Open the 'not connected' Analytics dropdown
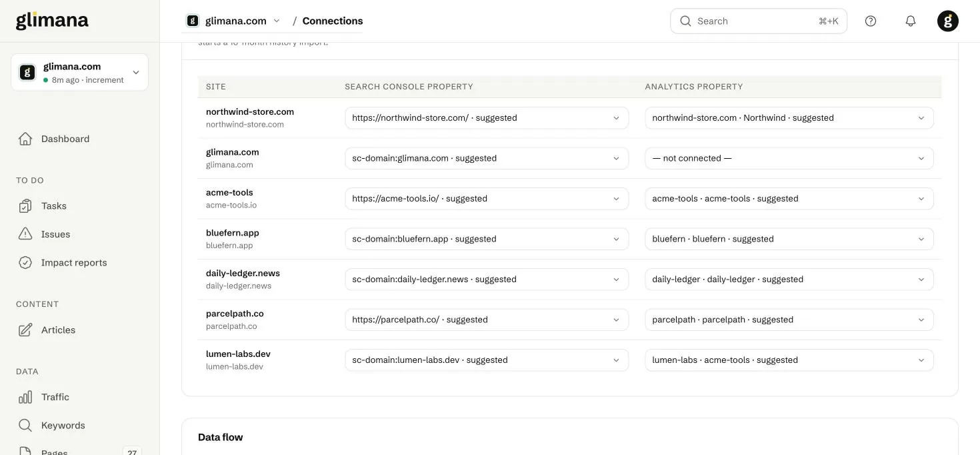 789,158
